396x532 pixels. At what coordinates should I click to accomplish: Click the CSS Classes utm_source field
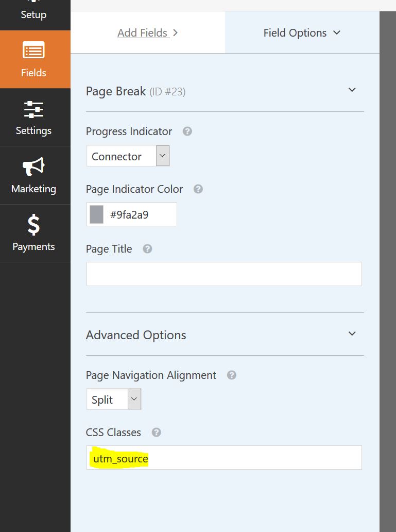point(224,458)
